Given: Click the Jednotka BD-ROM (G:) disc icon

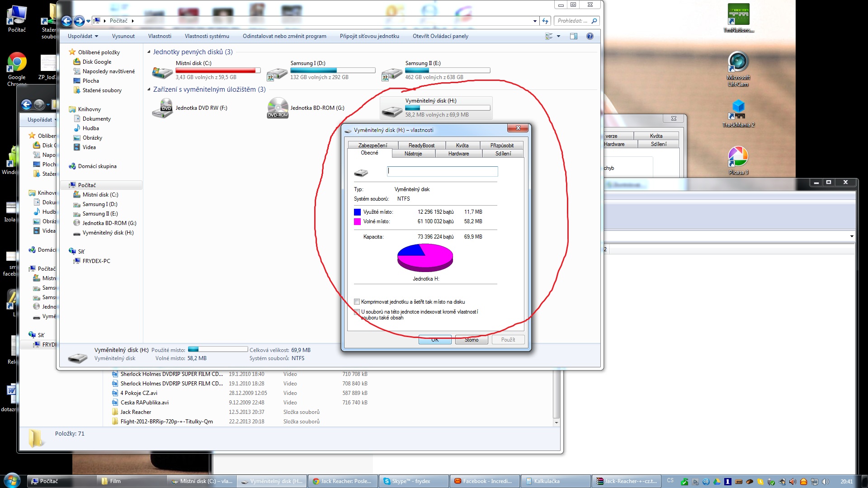Looking at the screenshot, I should coord(277,108).
